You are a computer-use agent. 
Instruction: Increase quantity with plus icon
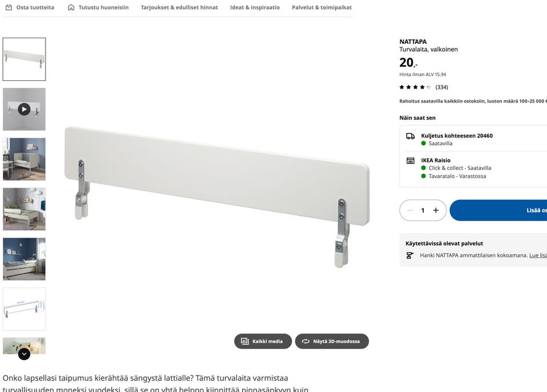point(436,210)
